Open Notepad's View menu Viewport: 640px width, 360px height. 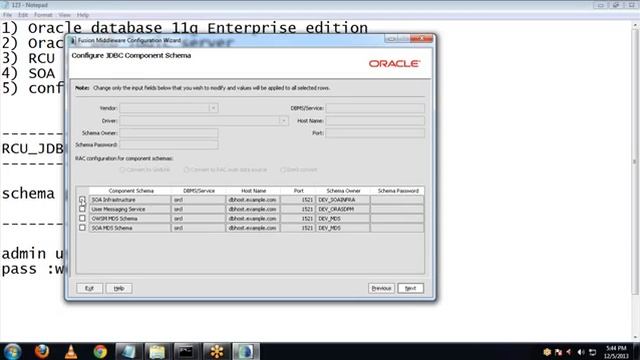(x=64, y=15)
